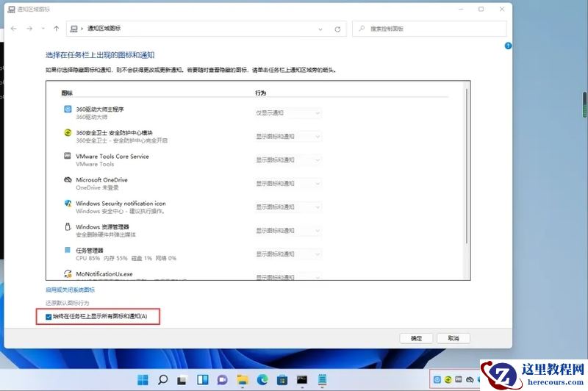Open the terminal app on the taskbar

[302, 380]
